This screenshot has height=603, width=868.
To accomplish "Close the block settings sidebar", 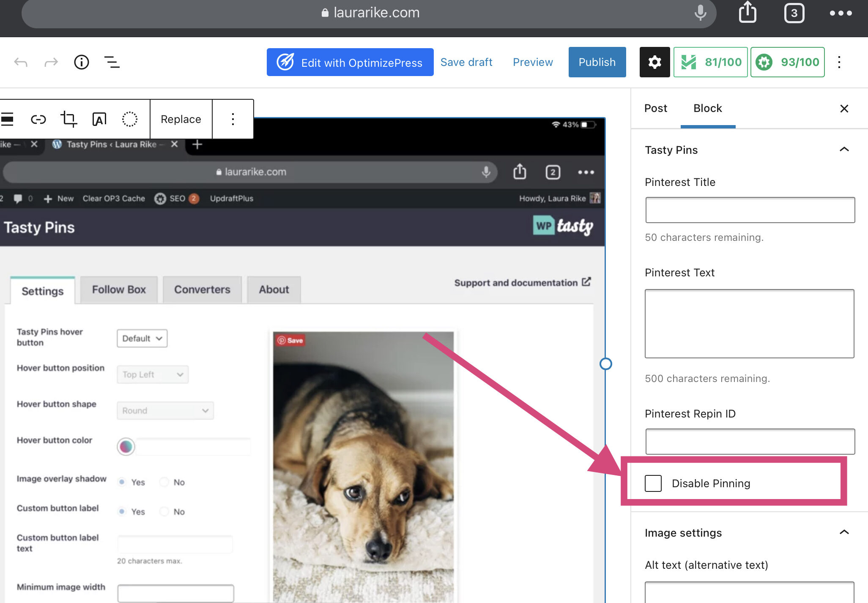I will [x=844, y=109].
